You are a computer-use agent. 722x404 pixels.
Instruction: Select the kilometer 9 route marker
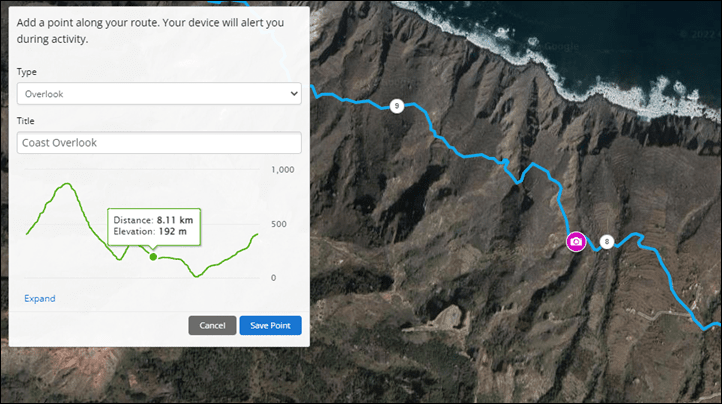coord(396,106)
